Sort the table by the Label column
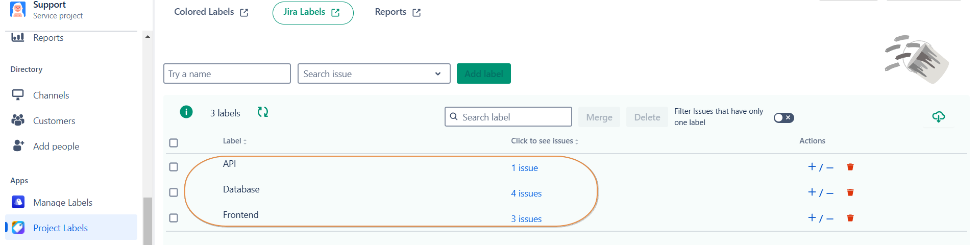The height and width of the screenshot is (245, 980). click(235, 141)
